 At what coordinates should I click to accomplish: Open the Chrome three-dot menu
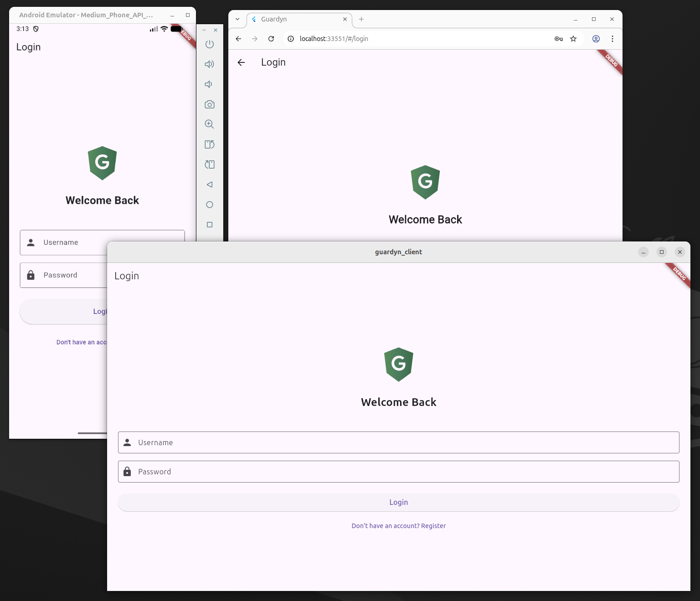[612, 39]
